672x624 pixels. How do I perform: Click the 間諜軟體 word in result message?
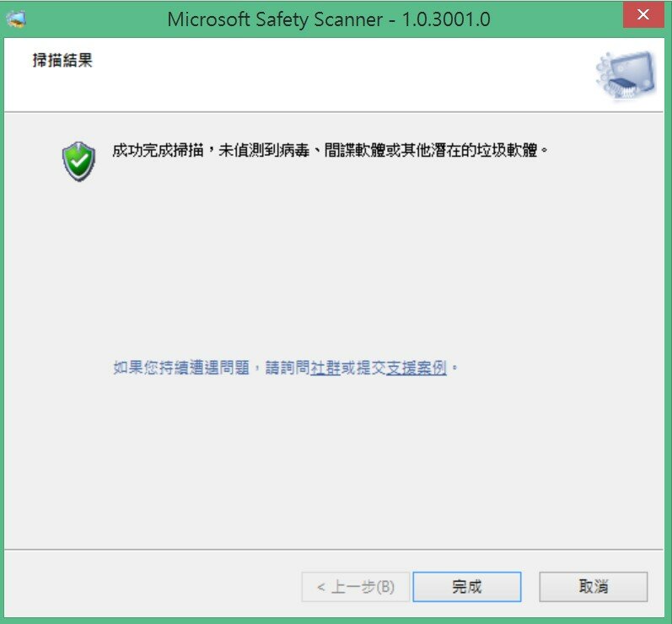coord(354,150)
